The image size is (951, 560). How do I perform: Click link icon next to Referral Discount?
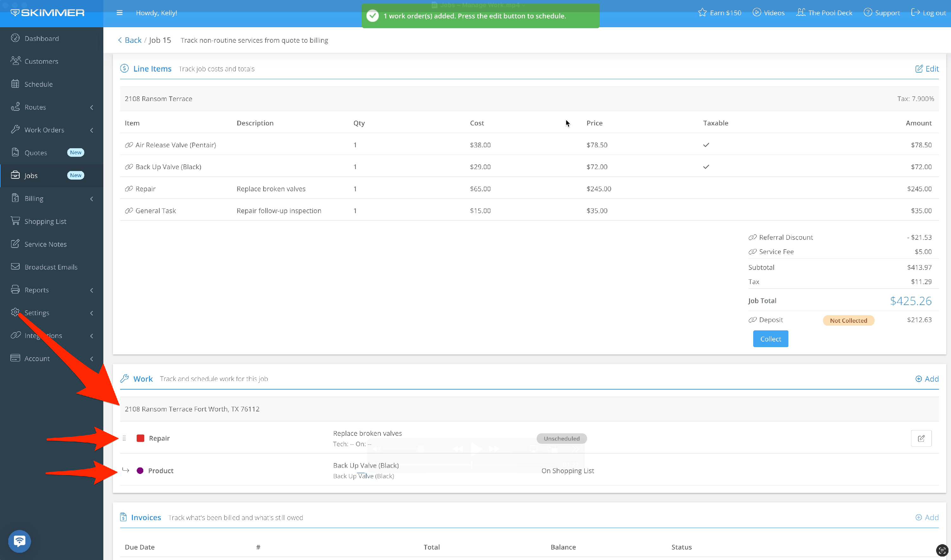click(752, 237)
